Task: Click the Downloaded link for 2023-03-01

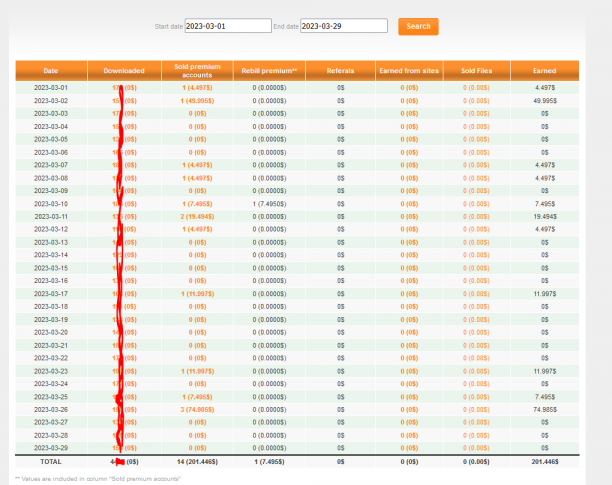Action: [124, 88]
